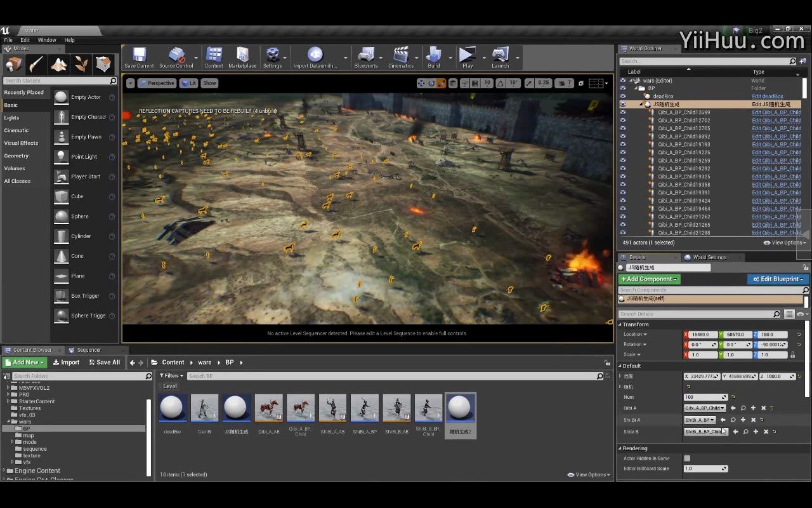This screenshot has width=812, height=508.
Task: Toggle the Actor Hidden In Game checkbox
Action: [687, 458]
